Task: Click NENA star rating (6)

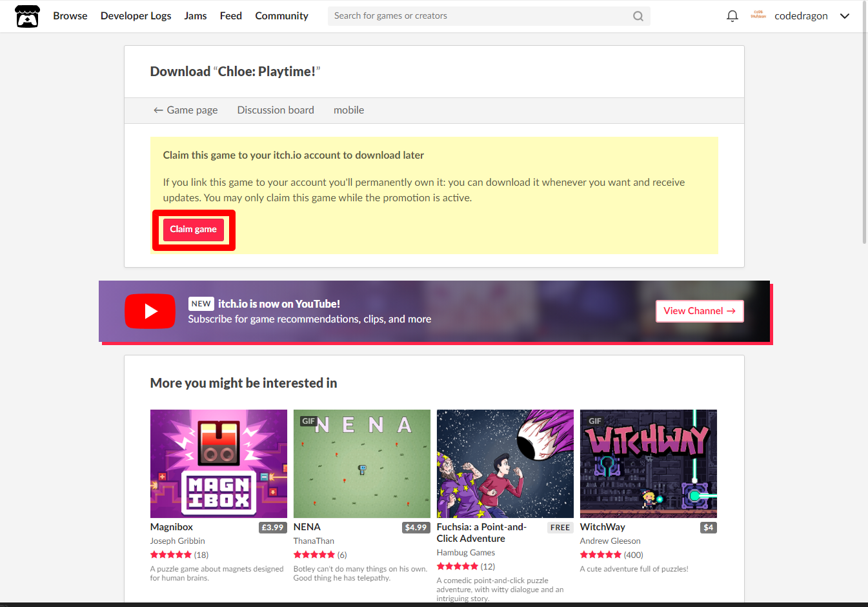Action: tap(320, 555)
